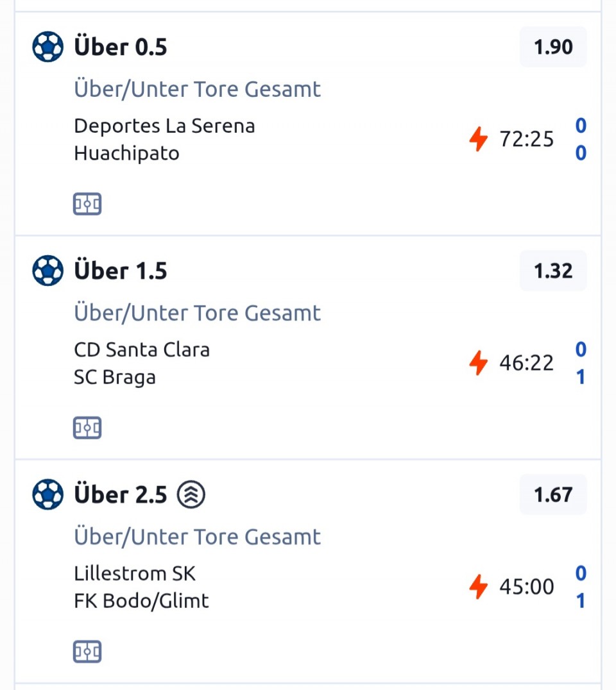The image size is (616, 690).
Task: Tap live lightning icon beside 45:00
Action: click(x=478, y=587)
